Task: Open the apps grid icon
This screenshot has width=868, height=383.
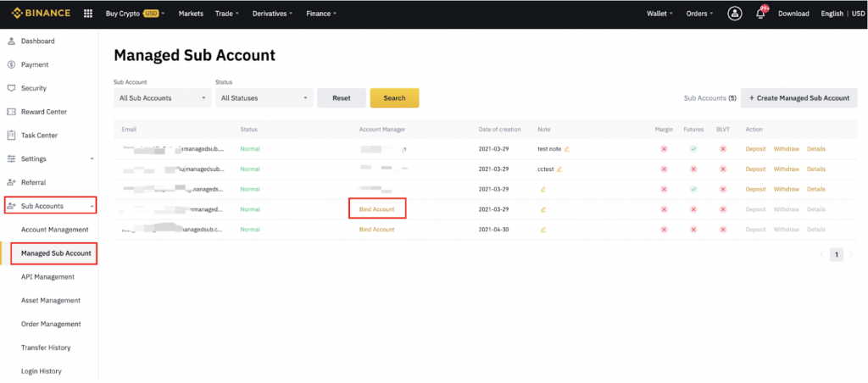Action: tap(88, 14)
